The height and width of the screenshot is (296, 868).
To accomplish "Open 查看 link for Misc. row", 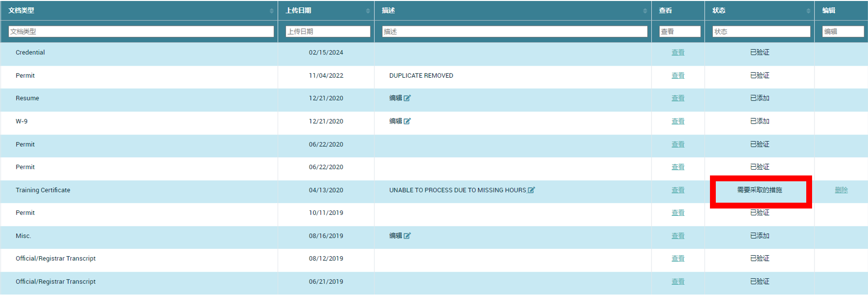I will (x=678, y=236).
